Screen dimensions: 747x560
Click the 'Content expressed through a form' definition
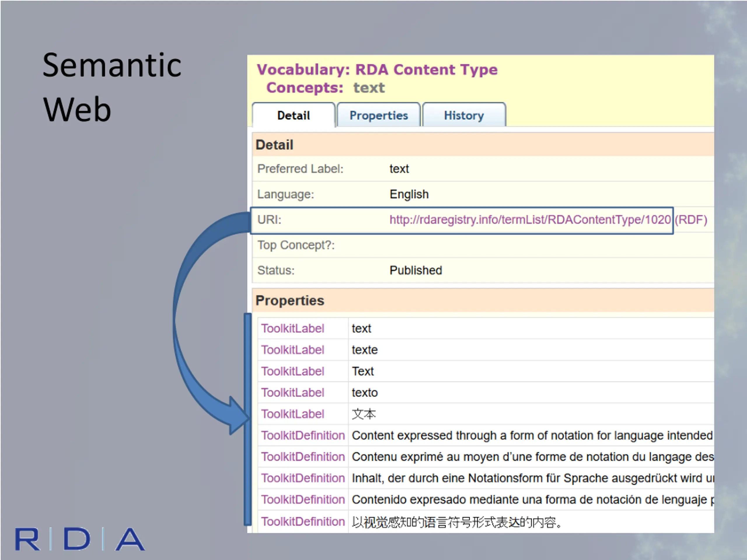point(532,435)
